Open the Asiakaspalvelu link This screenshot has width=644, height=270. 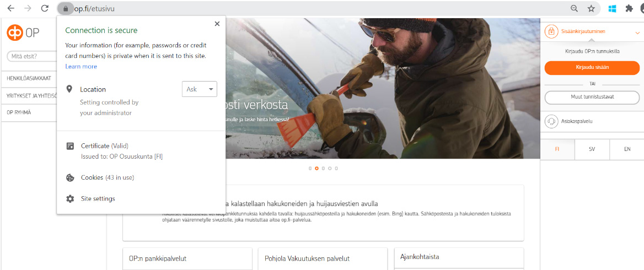pyautogui.click(x=576, y=121)
